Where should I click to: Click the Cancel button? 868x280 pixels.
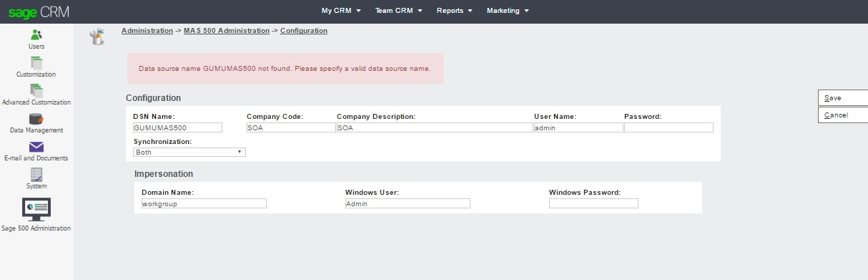843,115
